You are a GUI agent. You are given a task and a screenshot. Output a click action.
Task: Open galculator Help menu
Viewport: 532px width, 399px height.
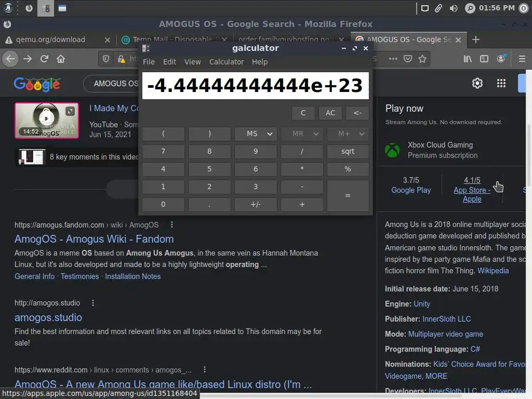coord(260,62)
